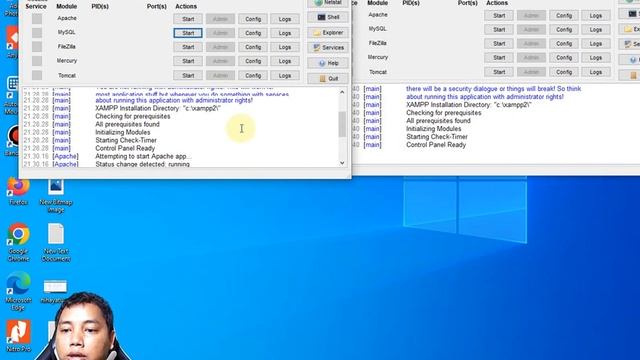Click 'XAMPP Installation Directory' line in right log
The width and height of the screenshot is (640, 360).
469,105
